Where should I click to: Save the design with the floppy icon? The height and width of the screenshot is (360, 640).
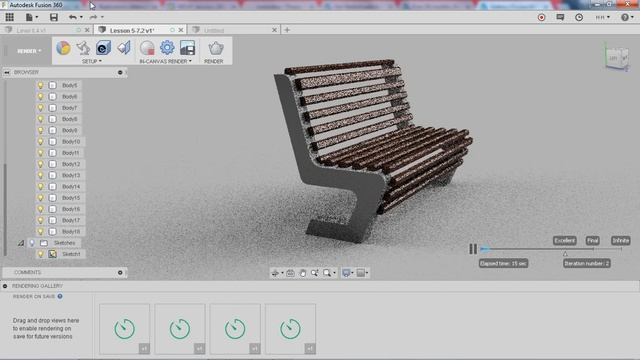pos(53,17)
